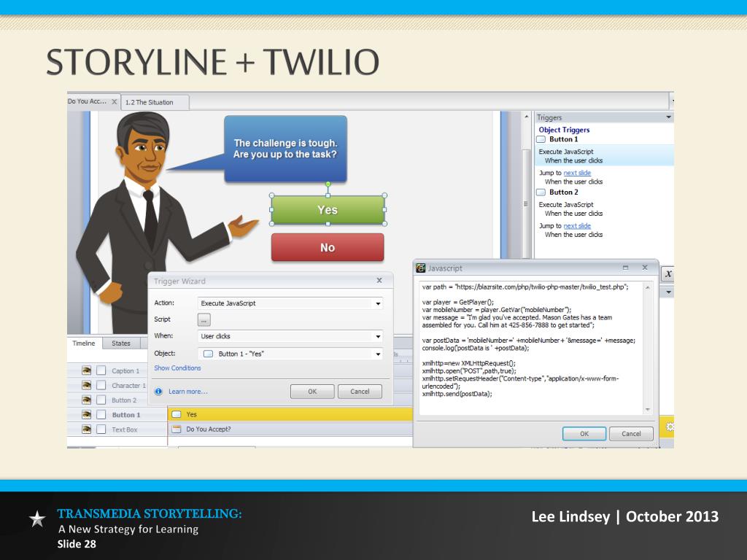Click the next slide link under Button 1
Viewport: 747px width, 560px height.
point(577,173)
